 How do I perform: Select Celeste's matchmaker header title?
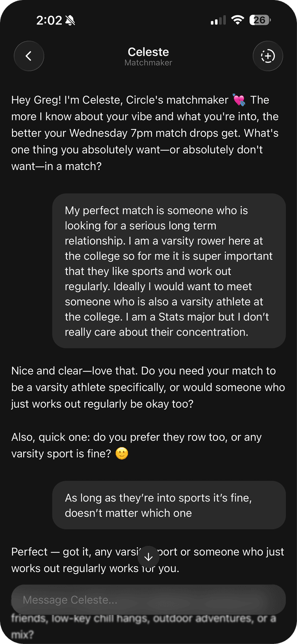[x=148, y=52]
